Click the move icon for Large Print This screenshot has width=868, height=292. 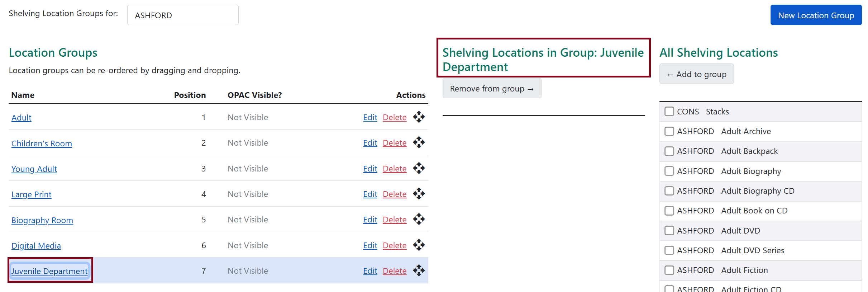pos(419,194)
